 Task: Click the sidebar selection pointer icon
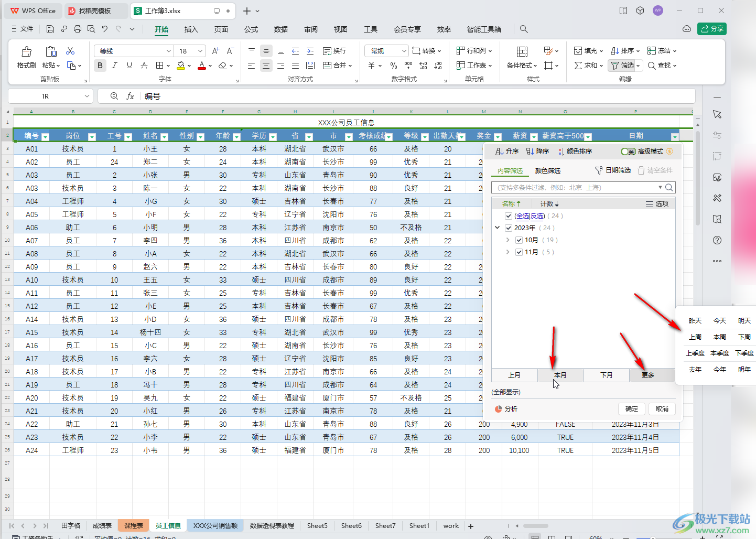tap(717, 114)
